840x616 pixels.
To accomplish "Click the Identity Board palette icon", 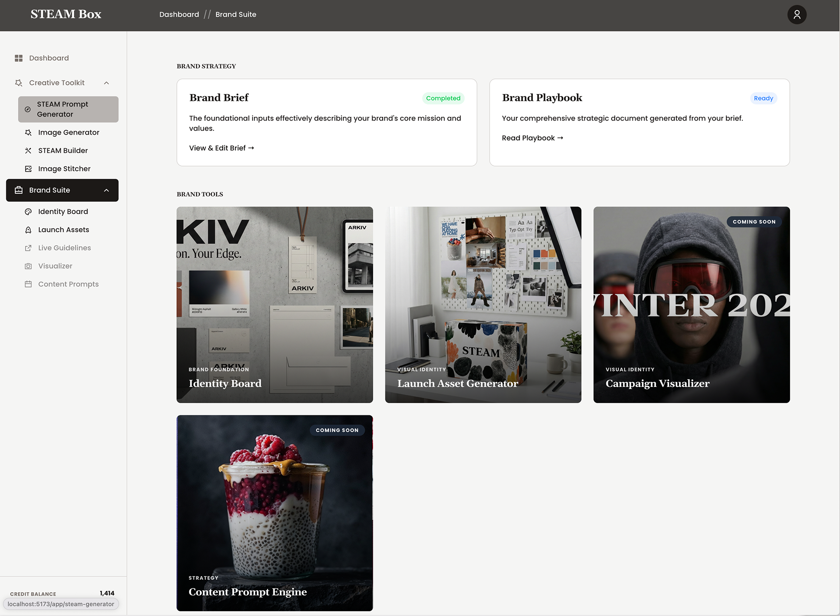I will (x=28, y=212).
